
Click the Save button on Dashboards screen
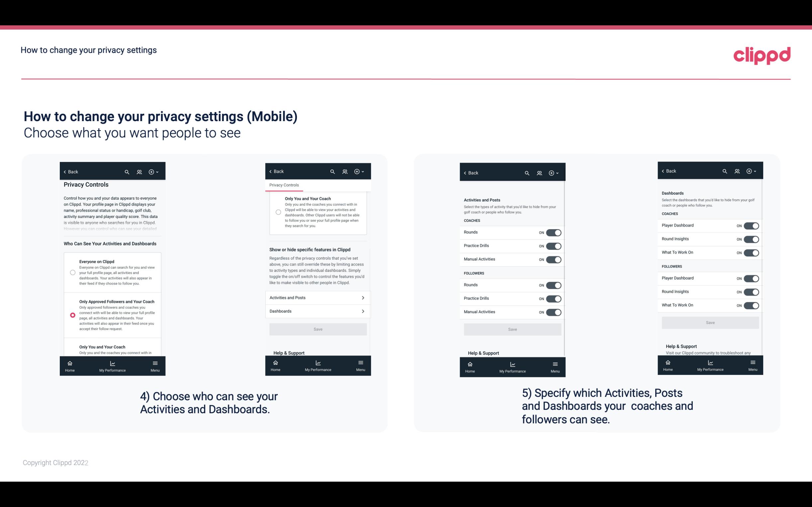(x=710, y=323)
